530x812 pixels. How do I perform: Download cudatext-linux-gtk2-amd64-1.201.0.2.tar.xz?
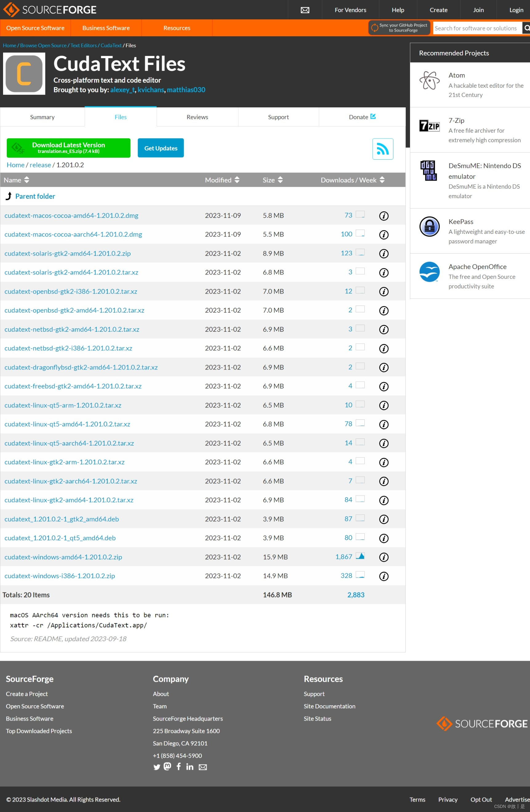tap(69, 500)
